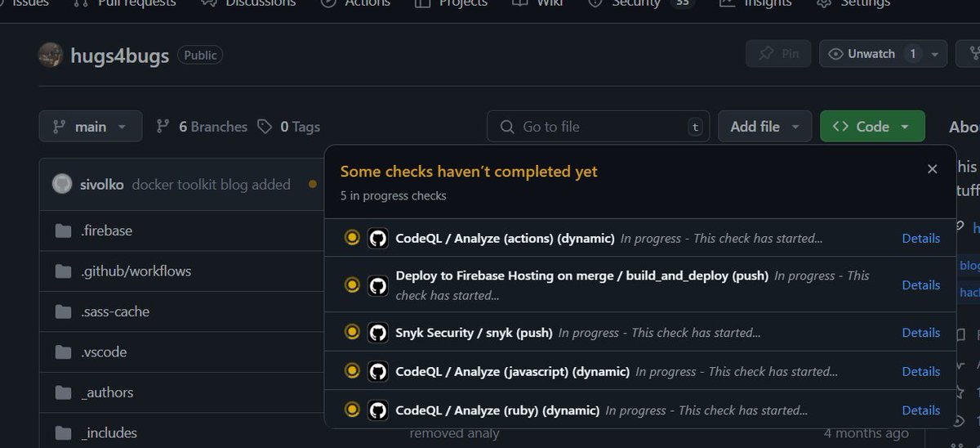The image size is (980, 448).
Task: Open the _authors folder
Action: pos(107,392)
